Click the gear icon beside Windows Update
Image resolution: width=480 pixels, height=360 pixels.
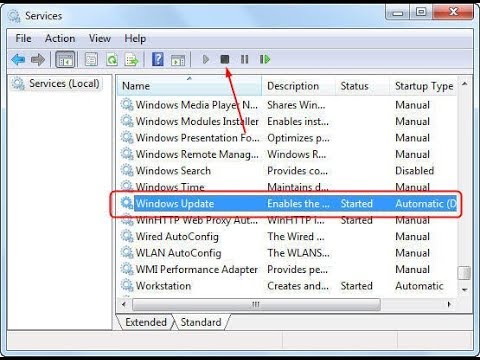click(x=127, y=203)
